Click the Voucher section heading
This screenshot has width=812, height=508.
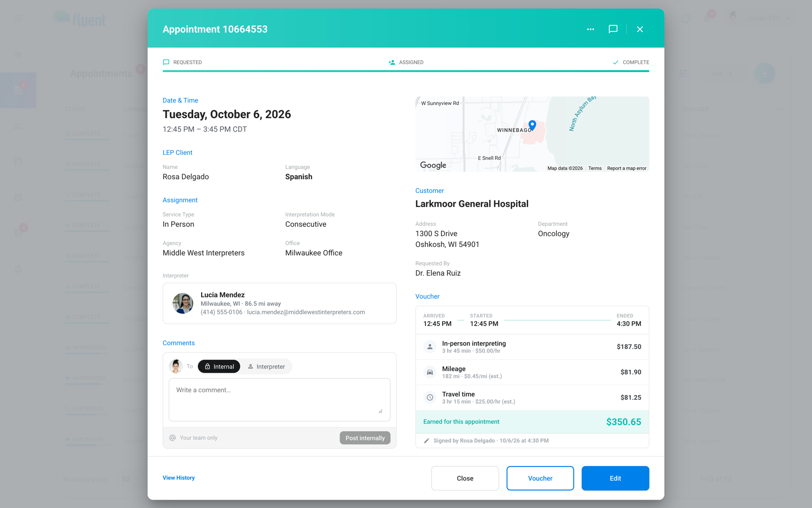(x=427, y=296)
